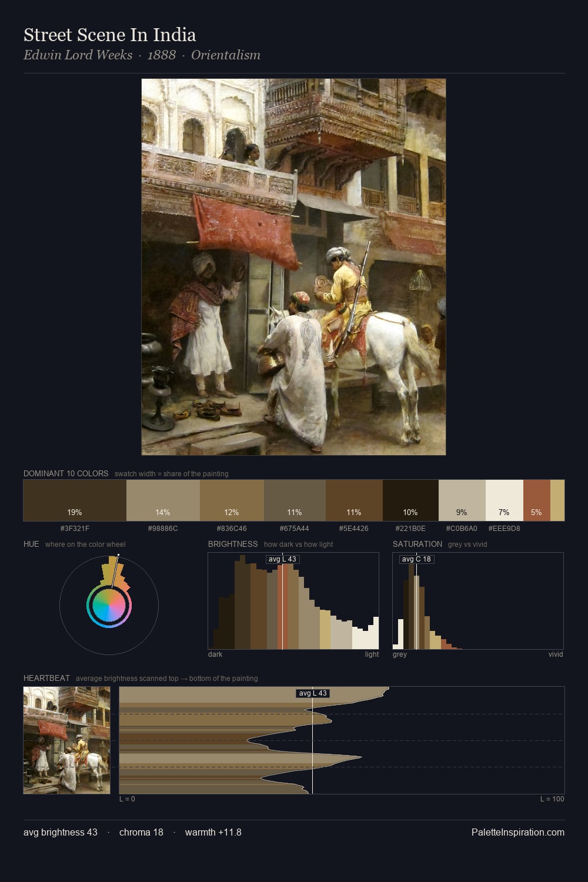Select the 12% tan brown swatch
The width and height of the screenshot is (588, 882).
point(232,500)
